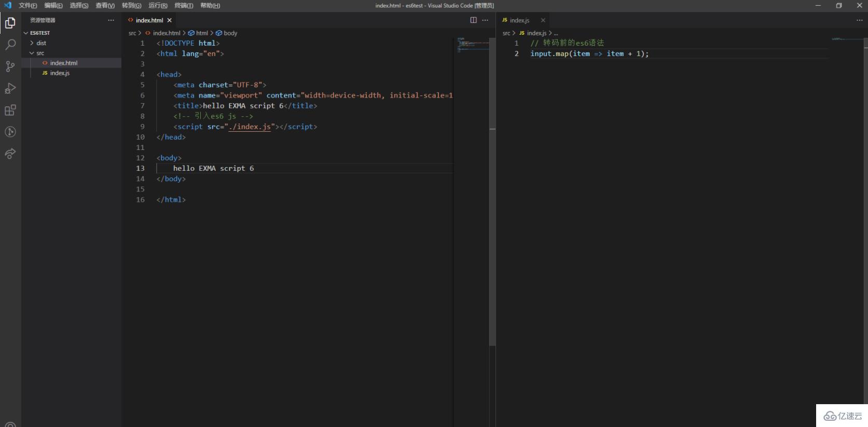868x427 pixels.
Task: Open the Run and Debug view
Action: [x=10, y=88]
